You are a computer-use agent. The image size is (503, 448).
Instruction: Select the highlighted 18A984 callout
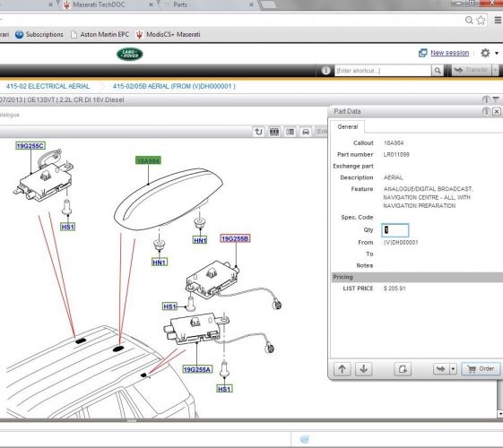[x=148, y=160]
